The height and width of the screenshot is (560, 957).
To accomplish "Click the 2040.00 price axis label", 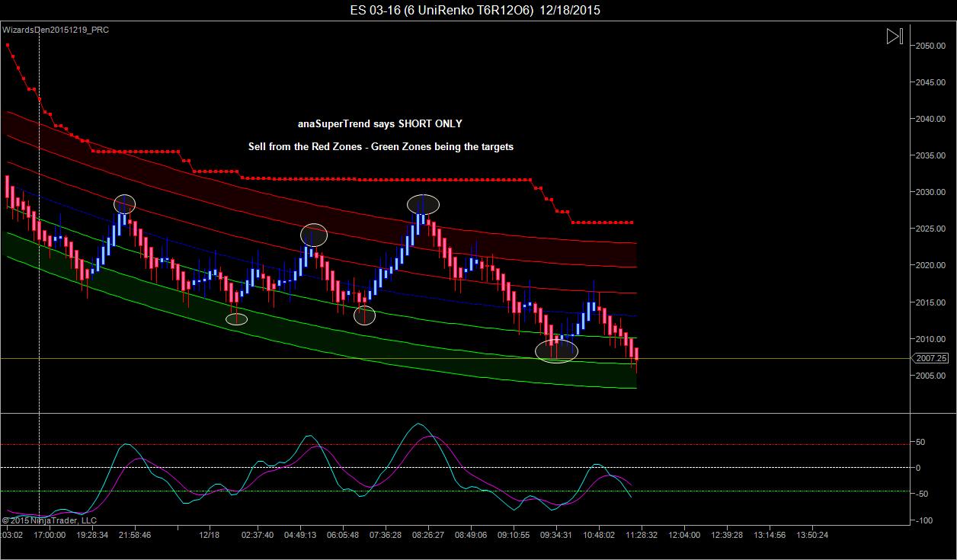I will 930,119.
